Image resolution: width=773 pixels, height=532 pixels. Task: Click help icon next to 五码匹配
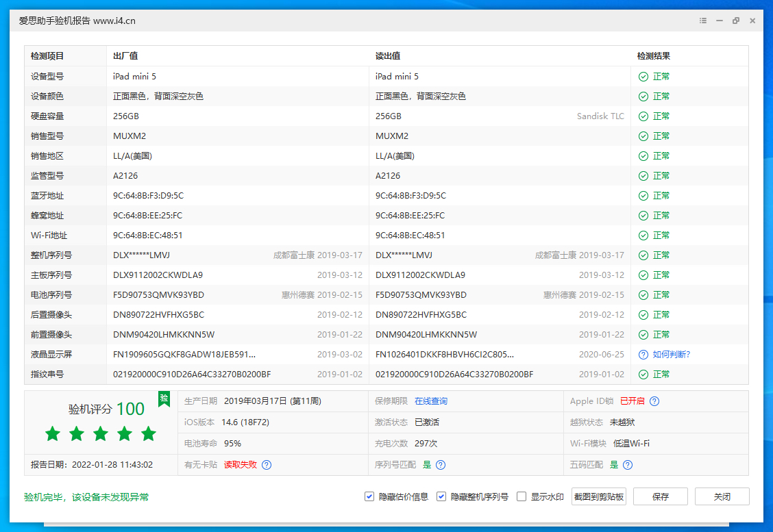click(x=627, y=464)
